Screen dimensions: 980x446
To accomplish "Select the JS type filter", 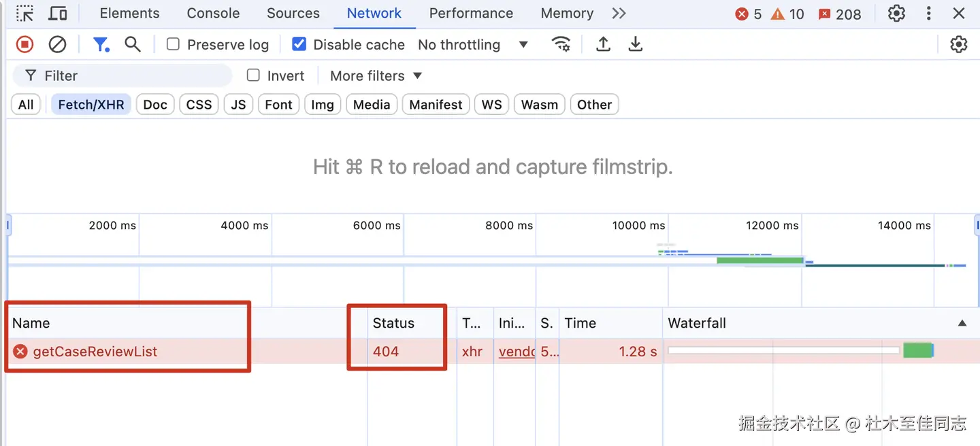I will 238,105.
